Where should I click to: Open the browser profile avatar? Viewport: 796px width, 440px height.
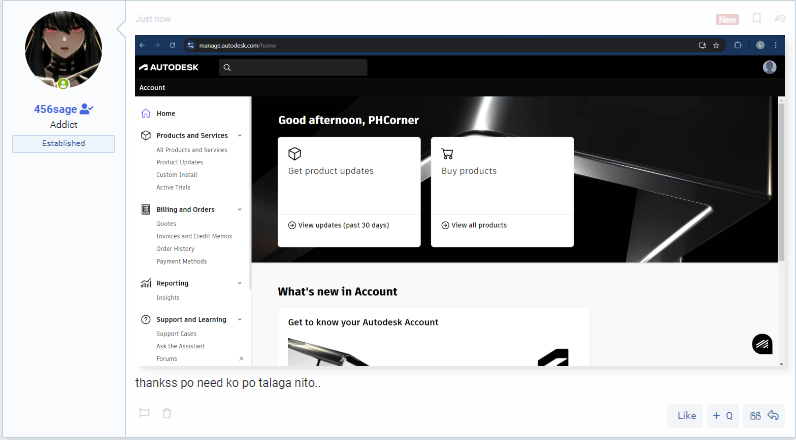760,45
